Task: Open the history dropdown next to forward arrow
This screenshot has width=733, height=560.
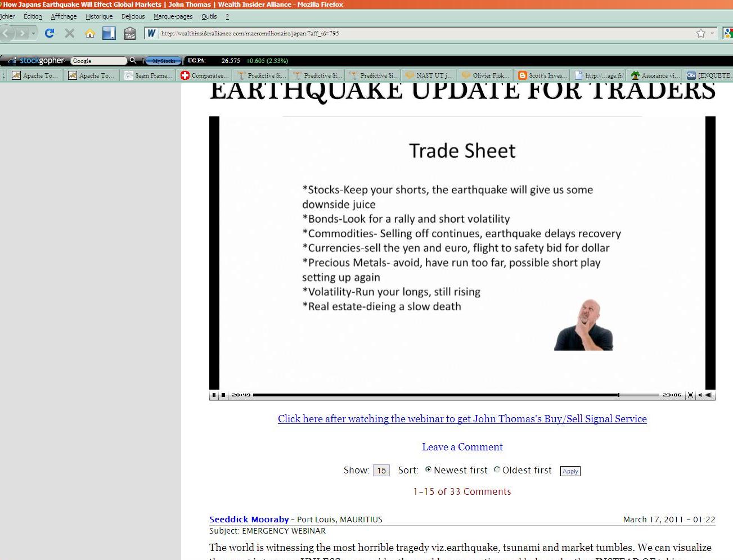Action: point(33,33)
